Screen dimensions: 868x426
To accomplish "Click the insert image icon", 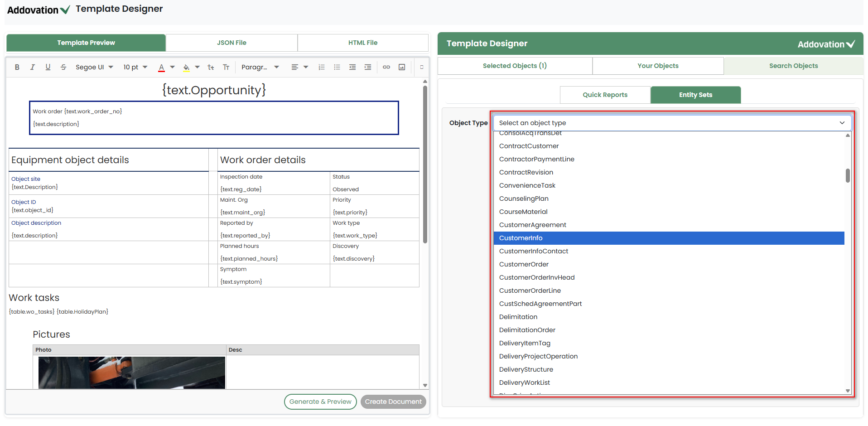I will pos(402,67).
